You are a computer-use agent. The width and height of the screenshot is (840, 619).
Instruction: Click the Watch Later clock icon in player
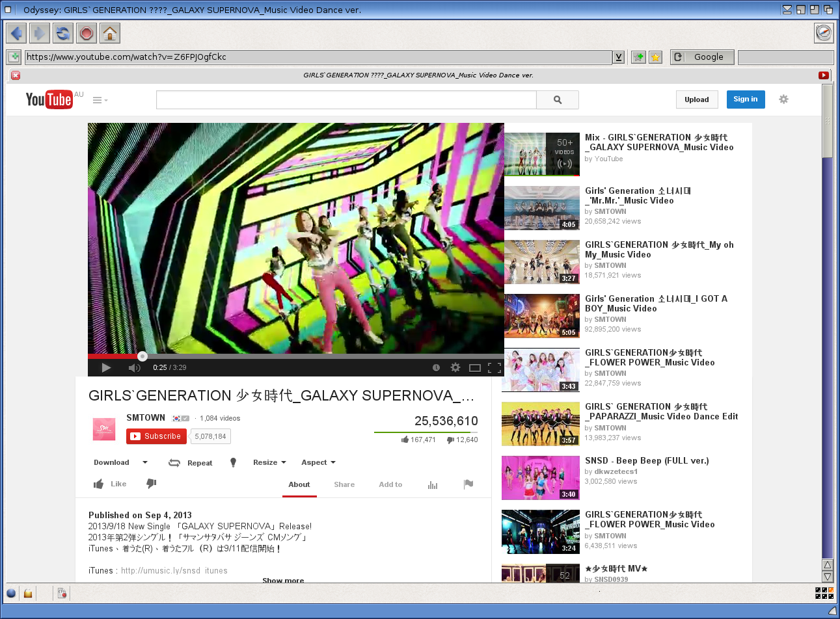tap(436, 367)
